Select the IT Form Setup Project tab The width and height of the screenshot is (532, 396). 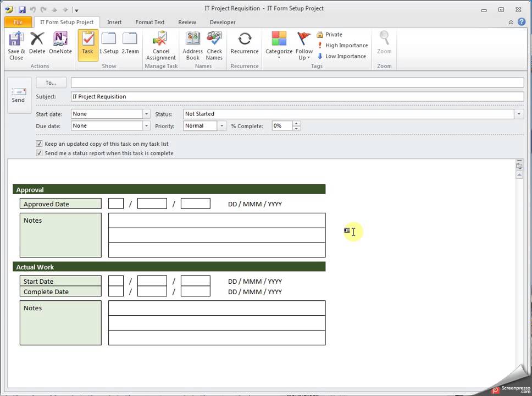pos(67,22)
